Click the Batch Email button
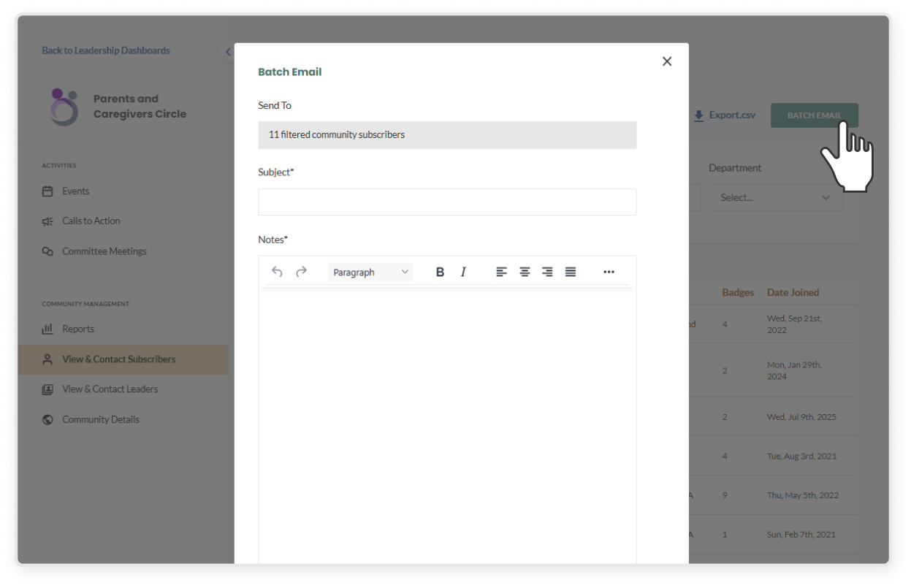Viewport: 911px width, 588px height. (814, 115)
